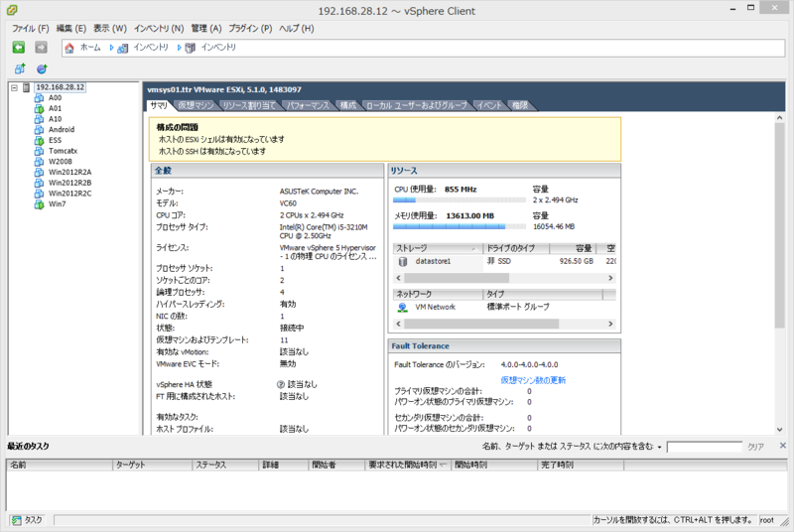794x532 pixels.
Task: Select the Win7 VM icon
Action: click(39, 204)
